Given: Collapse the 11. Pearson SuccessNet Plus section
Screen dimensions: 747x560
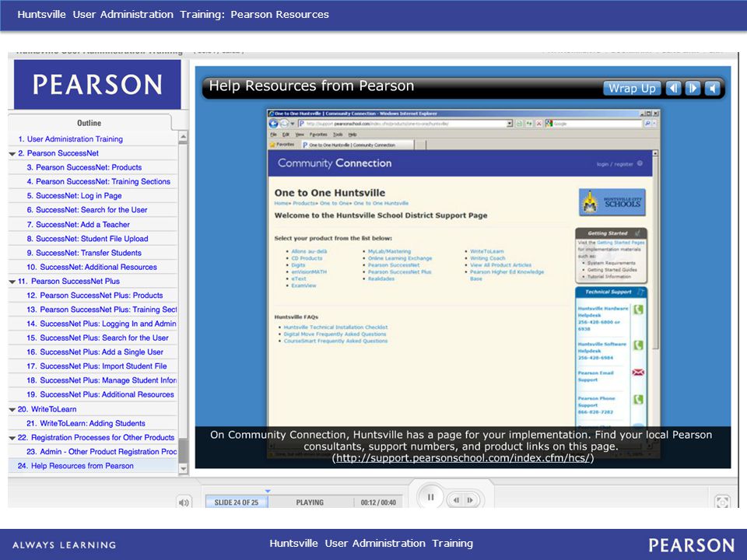Looking at the screenshot, I should tap(12, 282).
